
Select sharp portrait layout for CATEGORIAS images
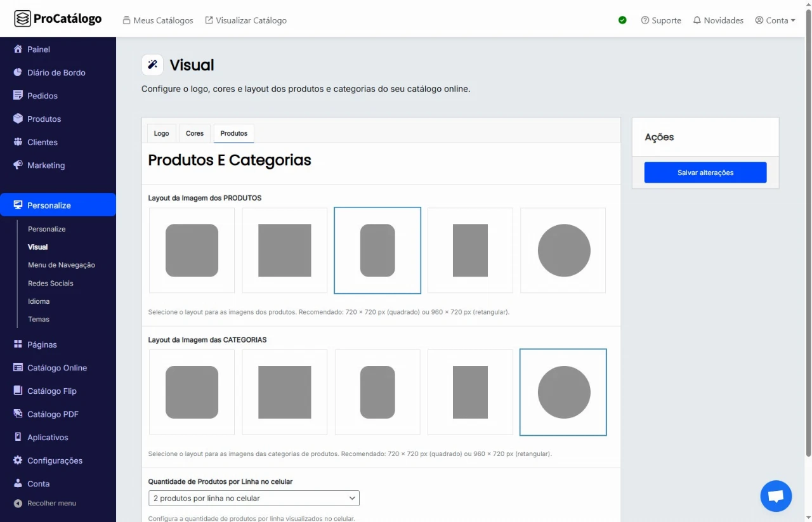(470, 392)
